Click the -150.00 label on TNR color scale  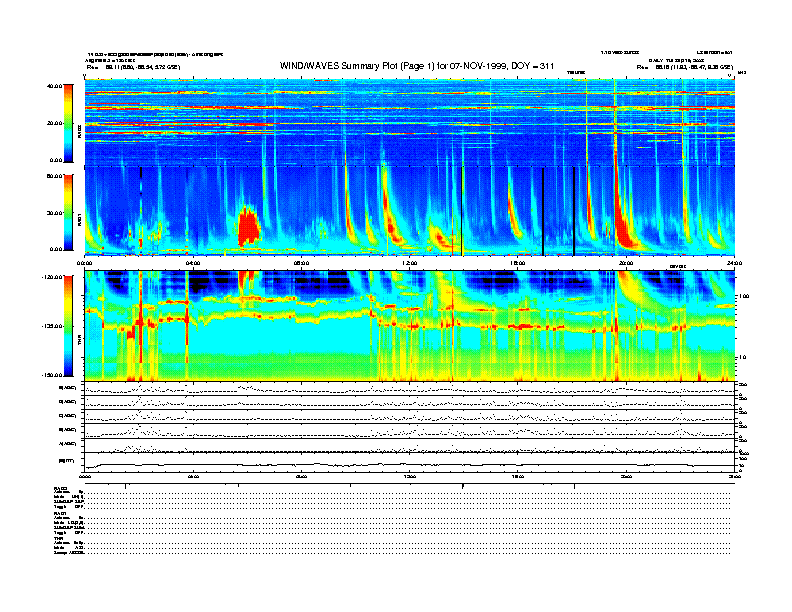52,375
